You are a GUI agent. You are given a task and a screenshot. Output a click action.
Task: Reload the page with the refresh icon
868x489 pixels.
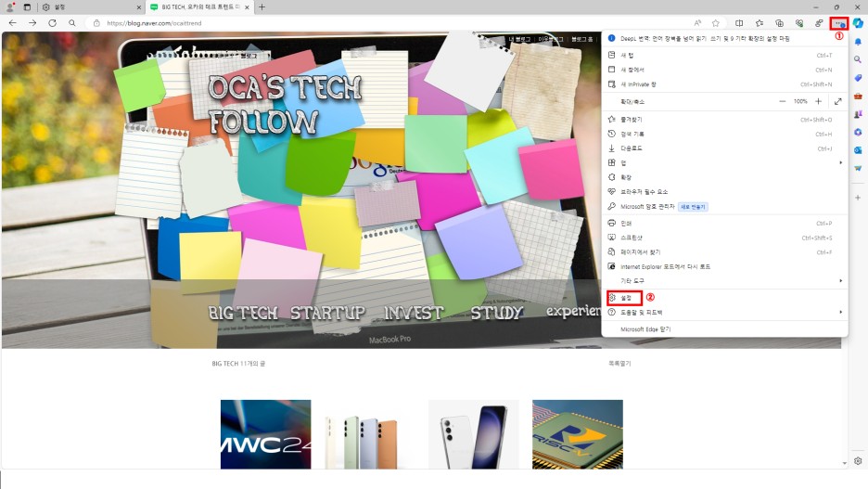[x=53, y=23]
